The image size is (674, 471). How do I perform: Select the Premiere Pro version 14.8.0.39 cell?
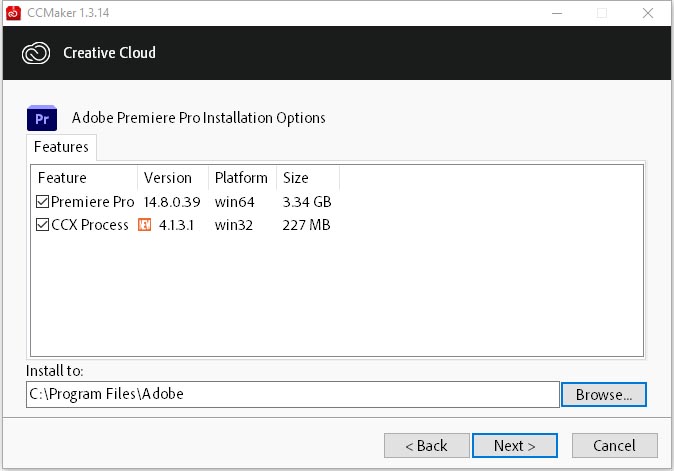tap(172, 202)
